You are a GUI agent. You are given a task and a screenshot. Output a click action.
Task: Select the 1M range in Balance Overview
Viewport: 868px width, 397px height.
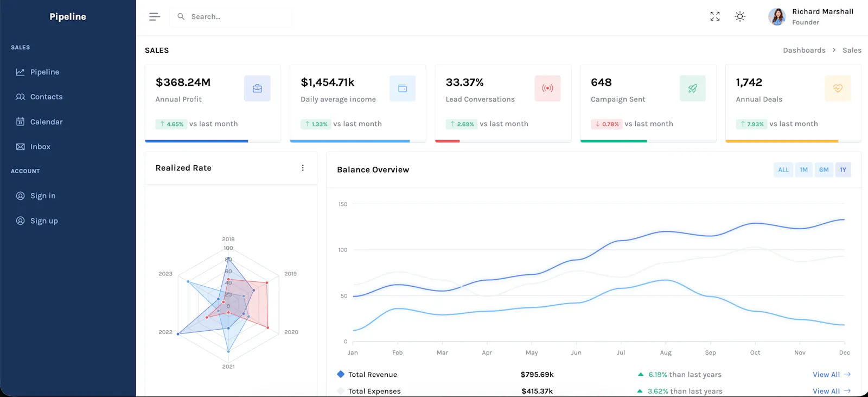coord(803,170)
